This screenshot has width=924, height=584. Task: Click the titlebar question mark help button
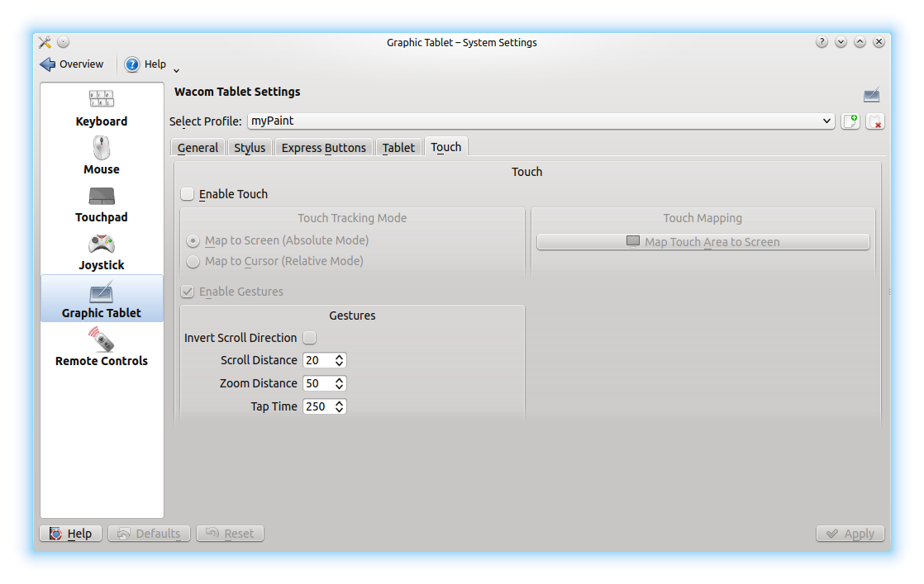tap(822, 42)
